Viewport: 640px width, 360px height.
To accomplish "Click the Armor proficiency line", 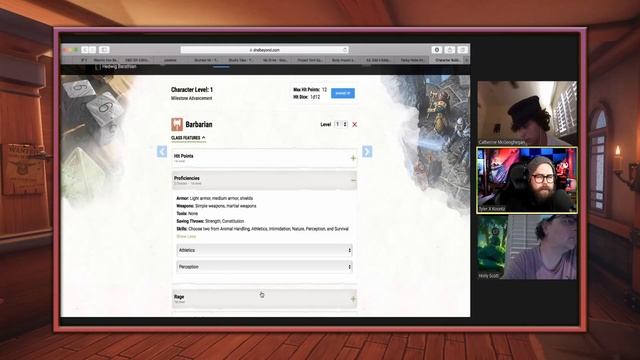I will click(215, 198).
